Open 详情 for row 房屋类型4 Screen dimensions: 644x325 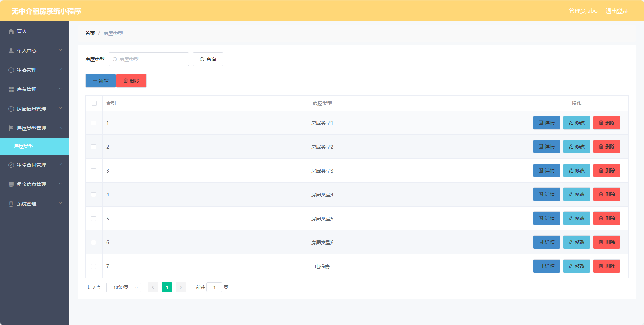pyautogui.click(x=546, y=194)
